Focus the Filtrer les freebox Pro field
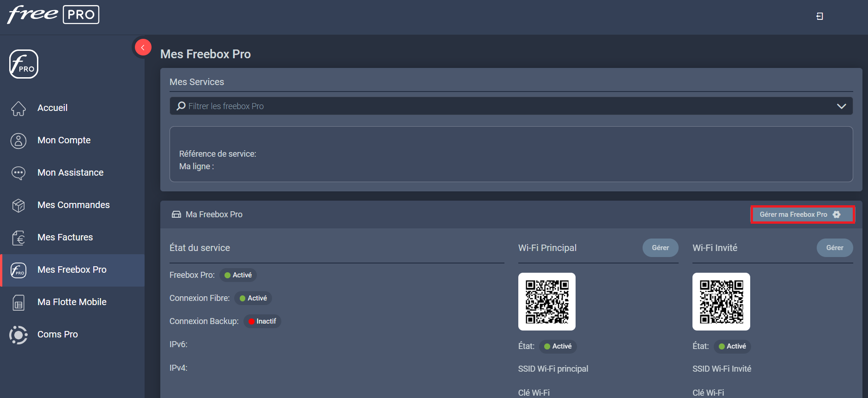868x398 pixels. [x=462, y=106]
